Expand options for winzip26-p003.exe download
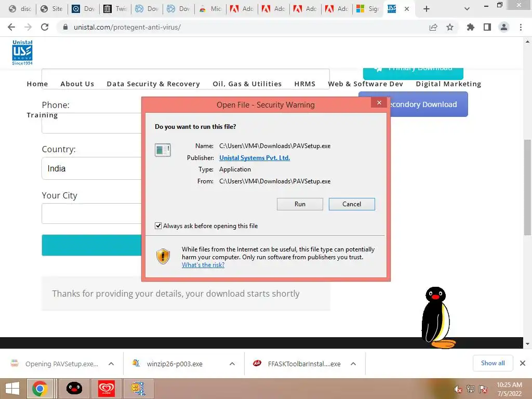The image size is (532, 399). coord(232,364)
